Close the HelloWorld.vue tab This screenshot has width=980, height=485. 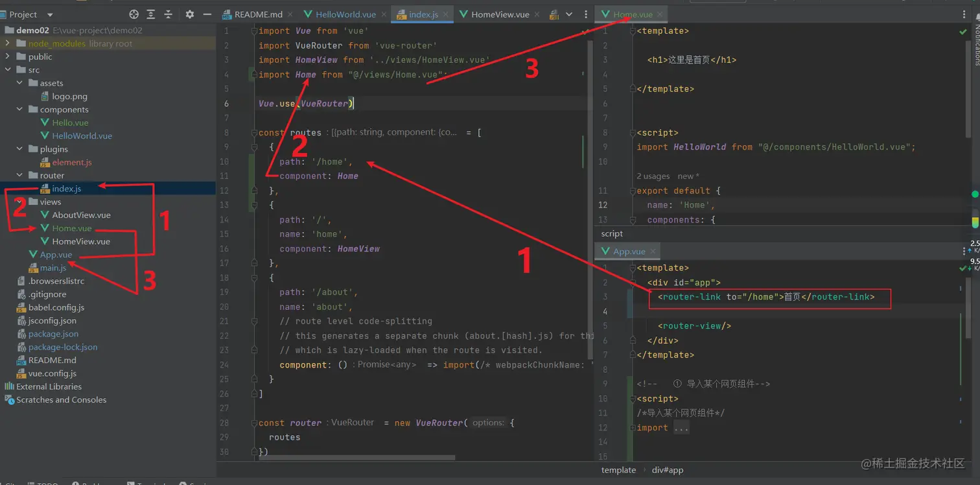(384, 14)
